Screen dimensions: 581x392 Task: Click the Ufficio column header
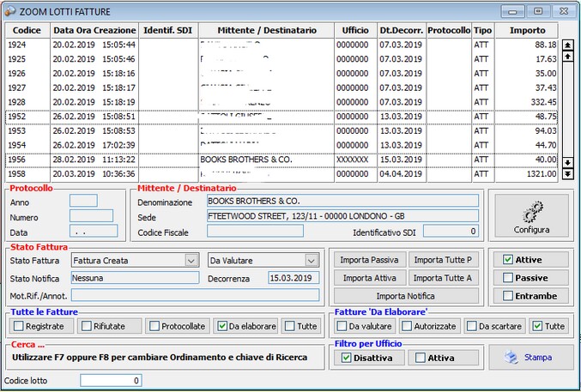pyautogui.click(x=355, y=30)
